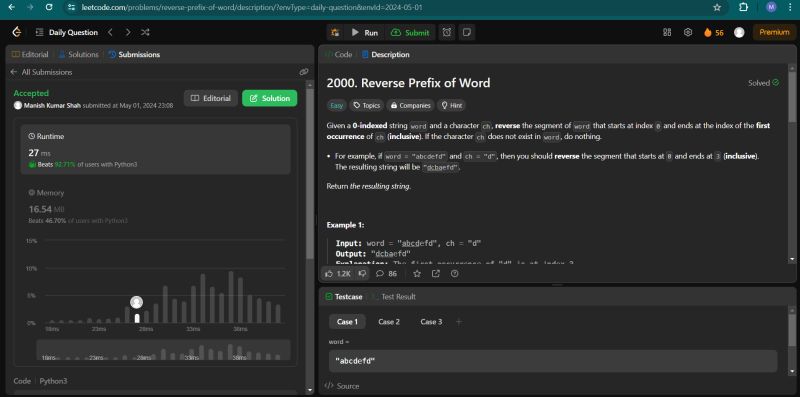Viewport: 800px width, 397px height.
Task: Add a new test case plus
Action: pyautogui.click(x=459, y=322)
